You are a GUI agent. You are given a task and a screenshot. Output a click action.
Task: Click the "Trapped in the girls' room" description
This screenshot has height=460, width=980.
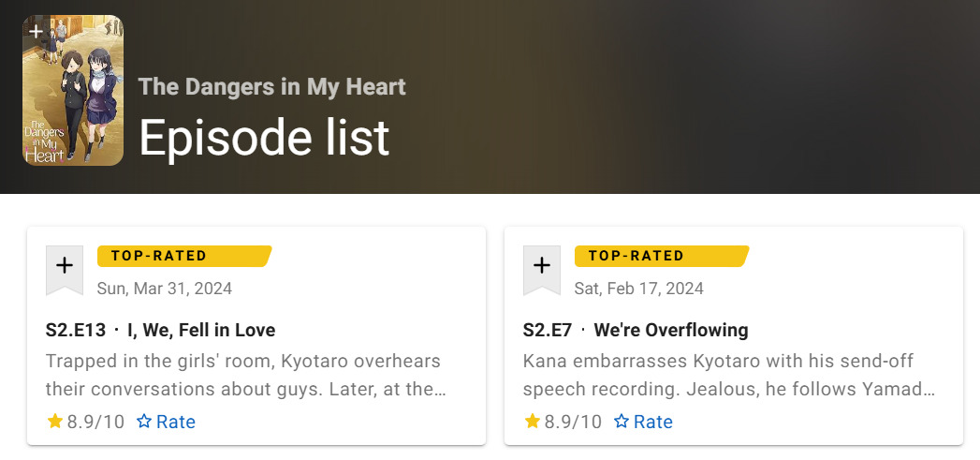(x=245, y=375)
